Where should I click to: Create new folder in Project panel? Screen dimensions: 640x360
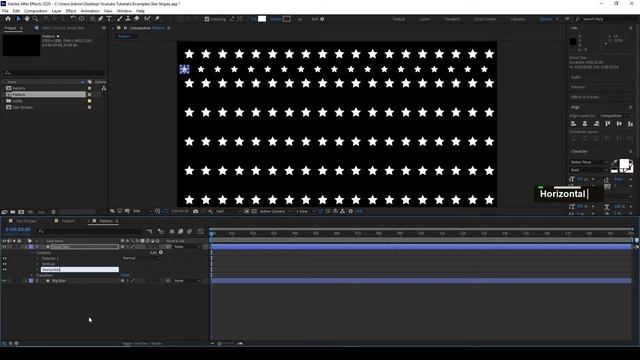click(x=13, y=212)
